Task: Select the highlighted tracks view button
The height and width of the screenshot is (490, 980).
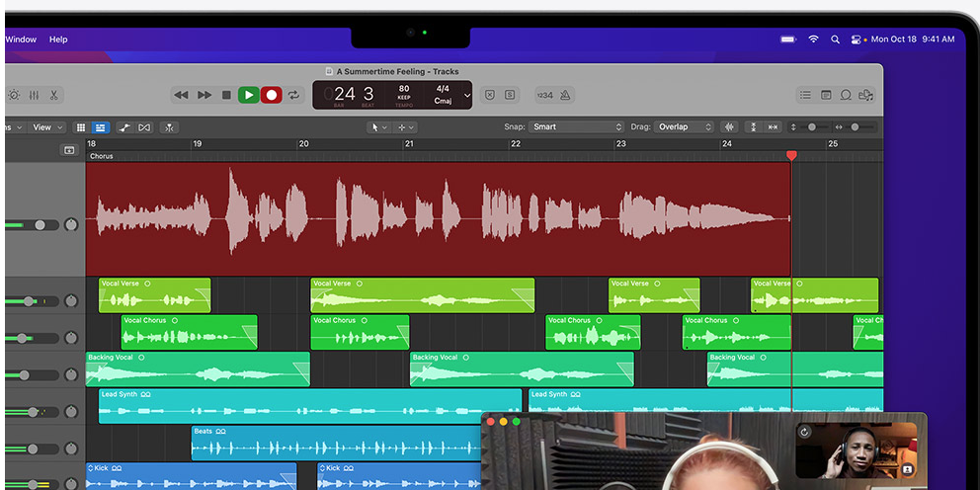Action: [x=100, y=127]
